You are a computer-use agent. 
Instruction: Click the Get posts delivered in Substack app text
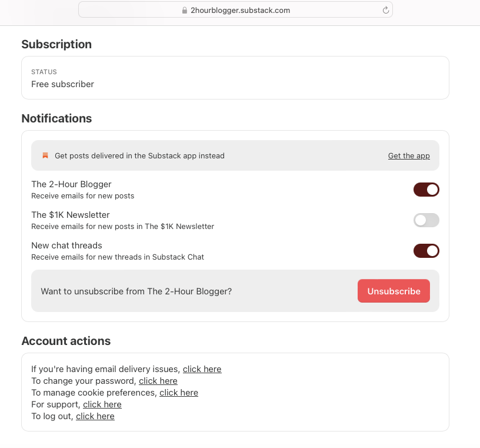click(139, 155)
